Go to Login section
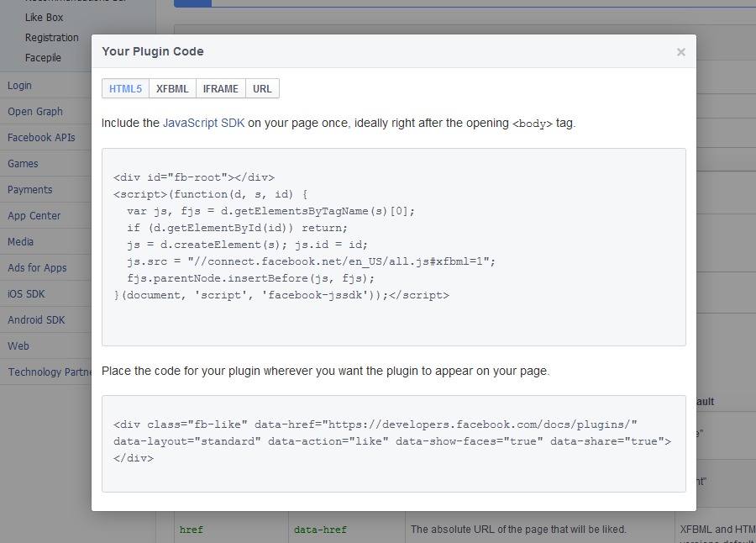Viewport: 756px width, 543px height. [19, 86]
